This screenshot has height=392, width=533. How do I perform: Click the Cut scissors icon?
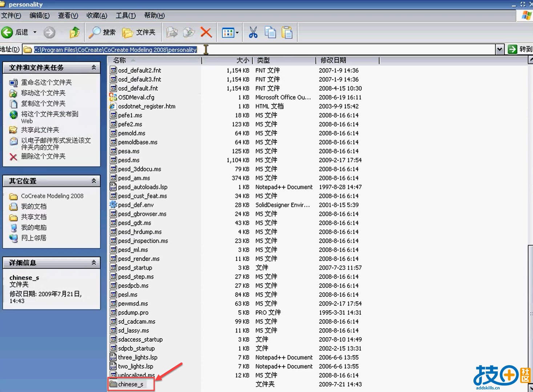(253, 32)
